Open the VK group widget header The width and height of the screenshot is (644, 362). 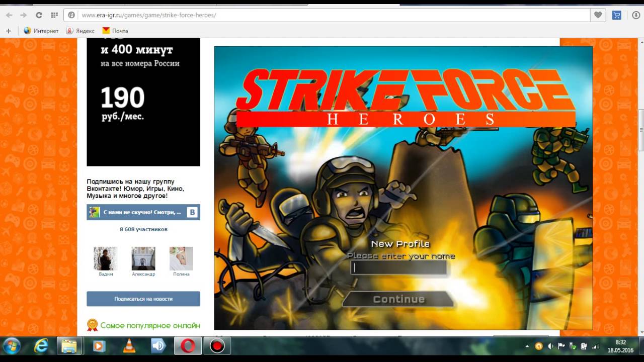point(143,212)
